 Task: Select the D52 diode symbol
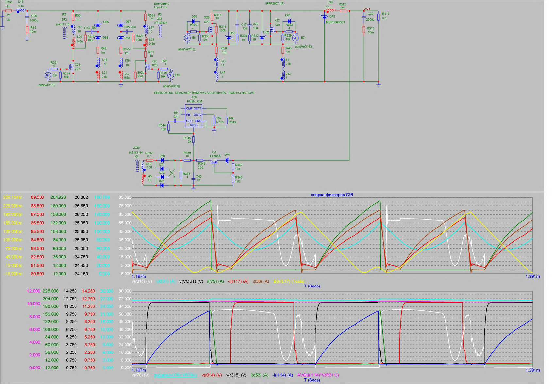[x=262, y=38]
